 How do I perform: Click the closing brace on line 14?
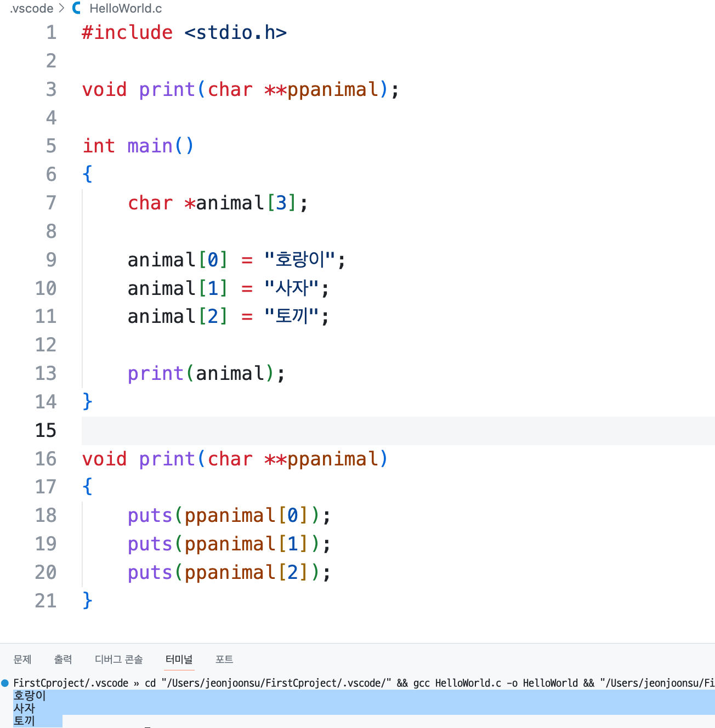[87, 402]
